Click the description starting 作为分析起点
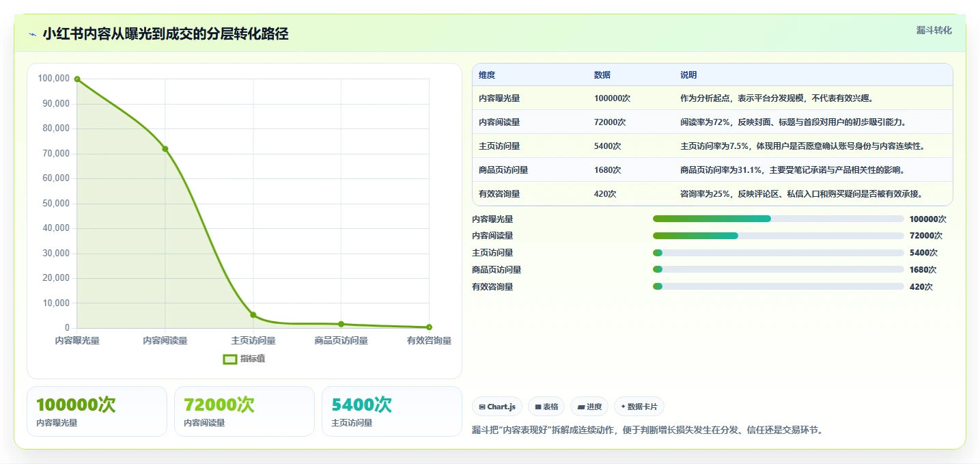The height and width of the screenshot is (464, 980). tap(776, 98)
